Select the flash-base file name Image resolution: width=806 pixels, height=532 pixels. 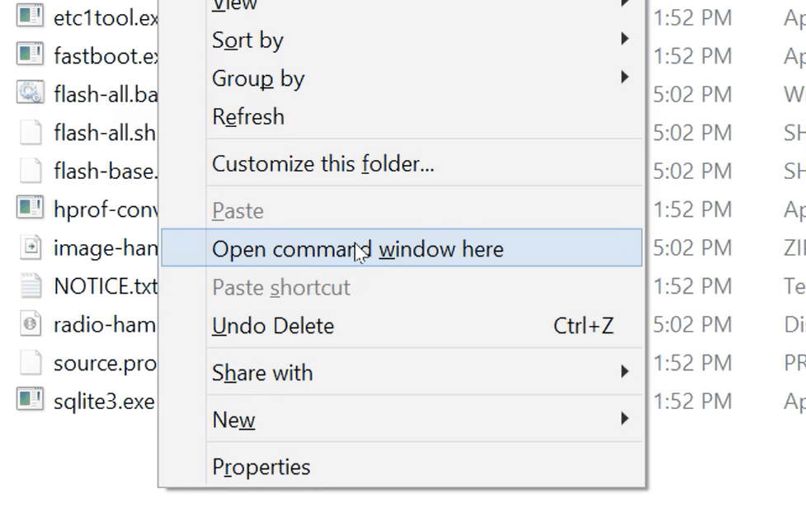coord(105,171)
